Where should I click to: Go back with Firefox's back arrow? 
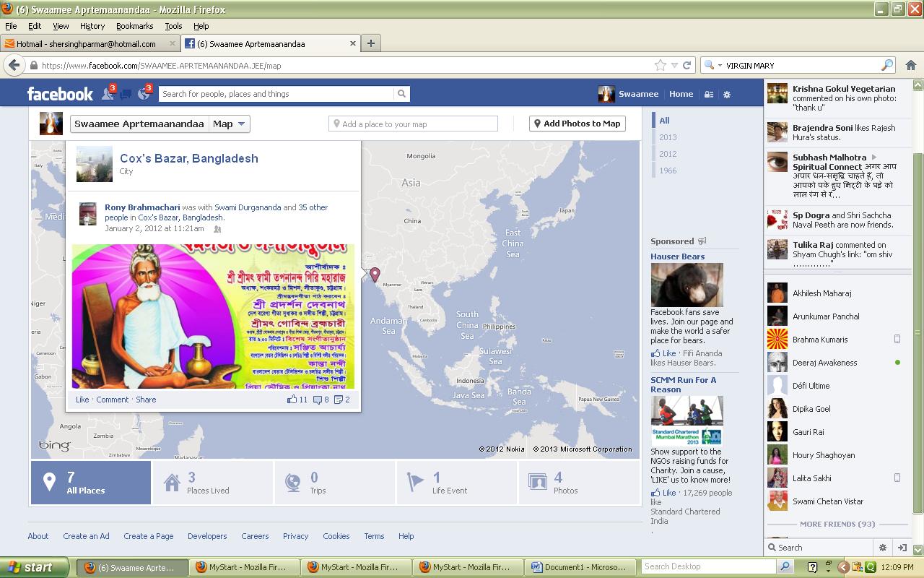pyautogui.click(x=14, y=65)
